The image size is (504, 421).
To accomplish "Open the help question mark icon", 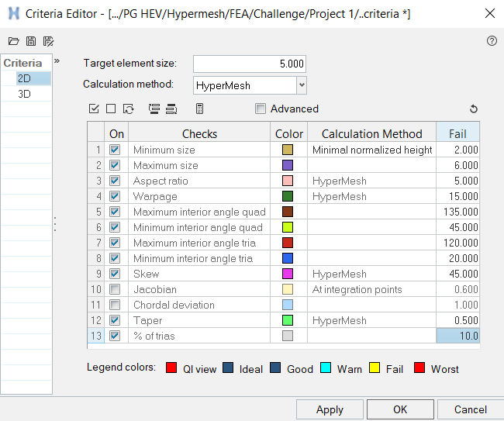I will coord(492,41).
